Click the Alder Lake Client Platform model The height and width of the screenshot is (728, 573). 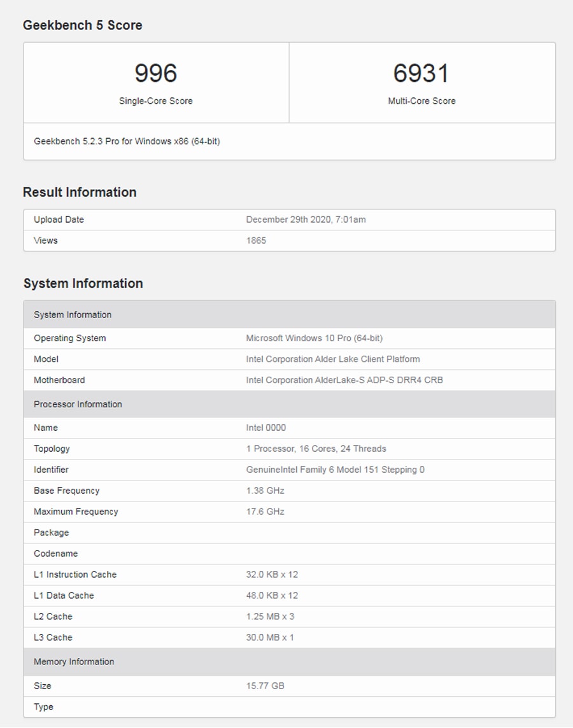coord(332,359)
